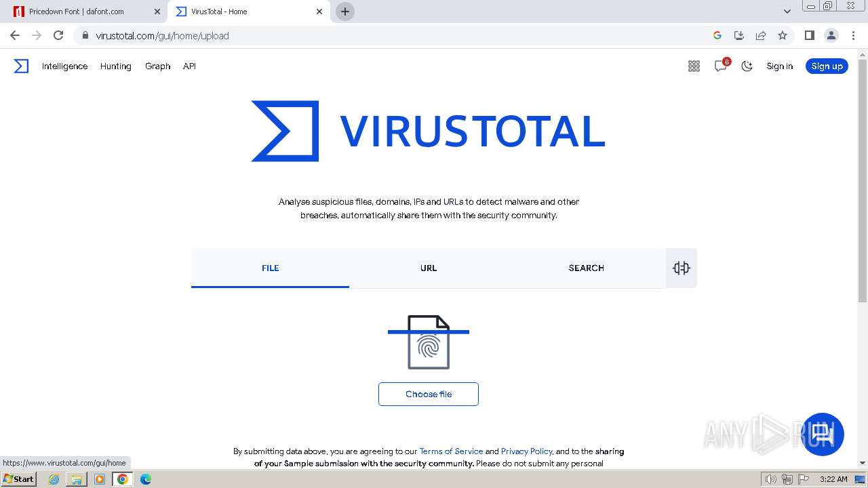Close the VirusTotal Home tab

[319, 12]
